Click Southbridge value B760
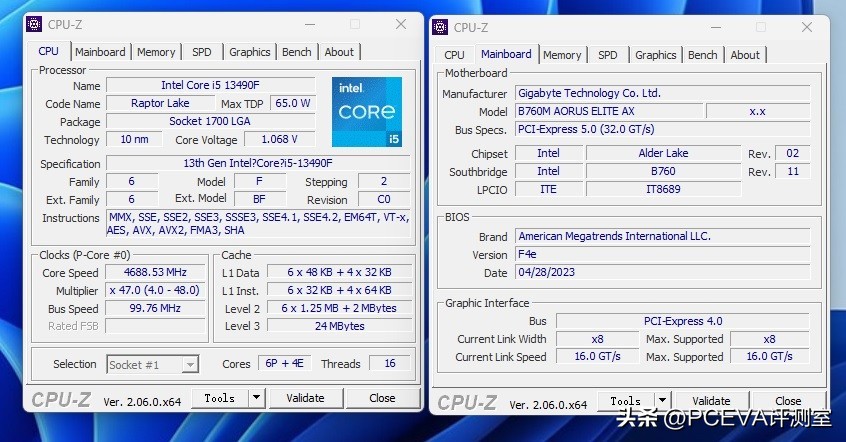Image resolution: width=846 pixels, height=442 pixels. point(663,171)
